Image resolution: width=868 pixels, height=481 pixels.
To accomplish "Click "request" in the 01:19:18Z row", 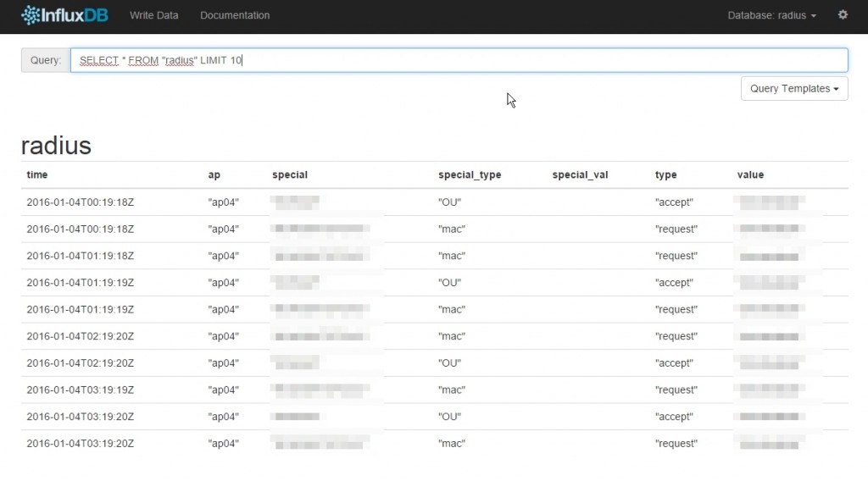I will click(x=676, y=256).
